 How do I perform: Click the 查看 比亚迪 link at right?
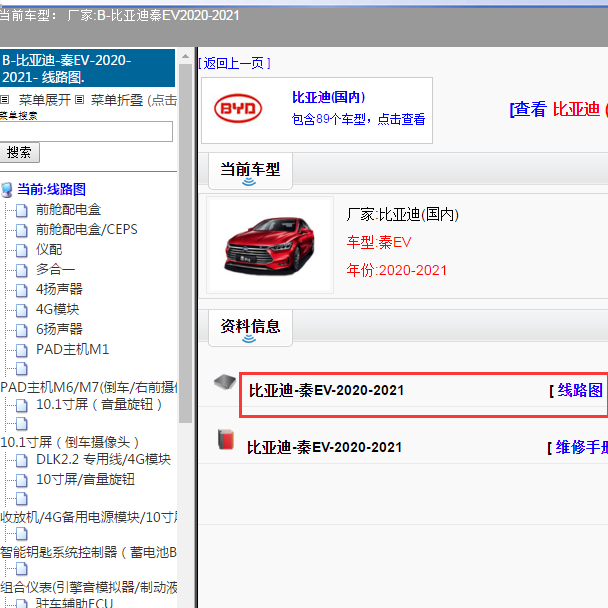pos(558,109)
